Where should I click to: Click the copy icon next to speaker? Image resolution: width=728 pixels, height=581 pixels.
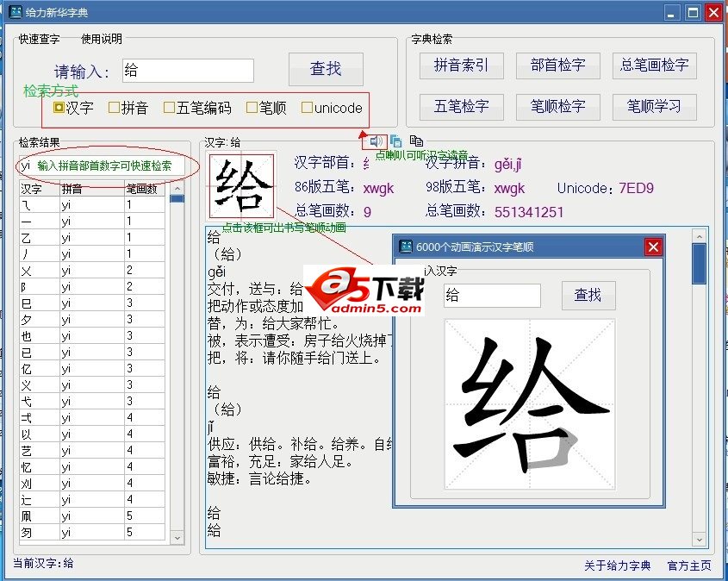tap(395, 141)
